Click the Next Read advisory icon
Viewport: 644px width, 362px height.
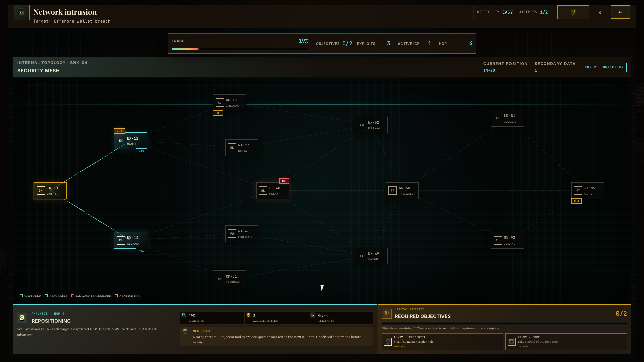coord(185,331)
